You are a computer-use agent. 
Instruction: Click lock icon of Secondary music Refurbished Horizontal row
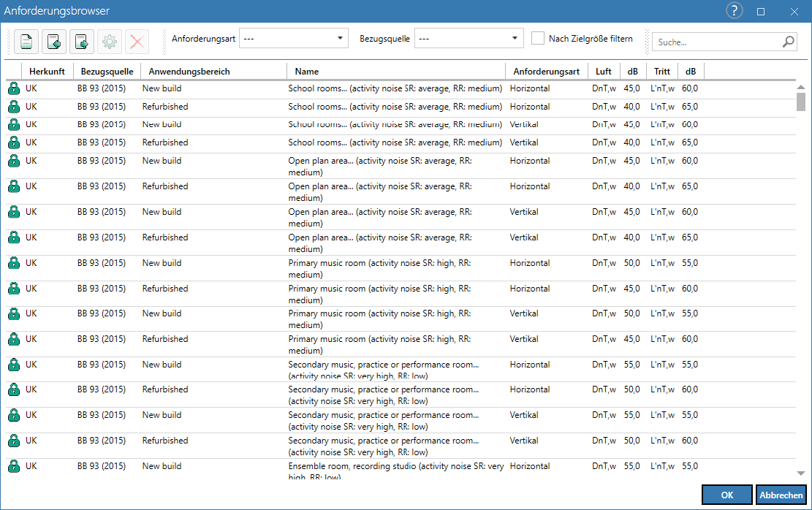click(14, 390)
